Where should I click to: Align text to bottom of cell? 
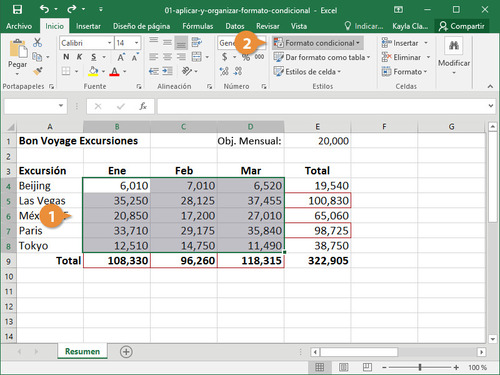(181, 43)
